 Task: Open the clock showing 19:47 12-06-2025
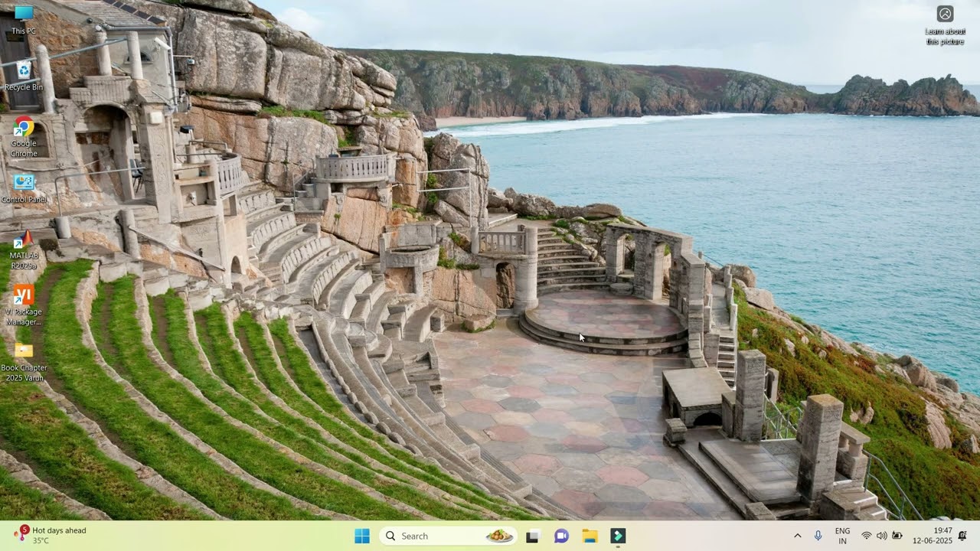coord(932,536)
